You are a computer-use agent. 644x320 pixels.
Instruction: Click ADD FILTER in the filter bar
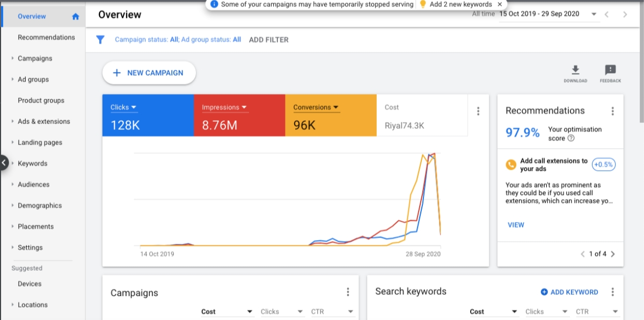[268, 40]
